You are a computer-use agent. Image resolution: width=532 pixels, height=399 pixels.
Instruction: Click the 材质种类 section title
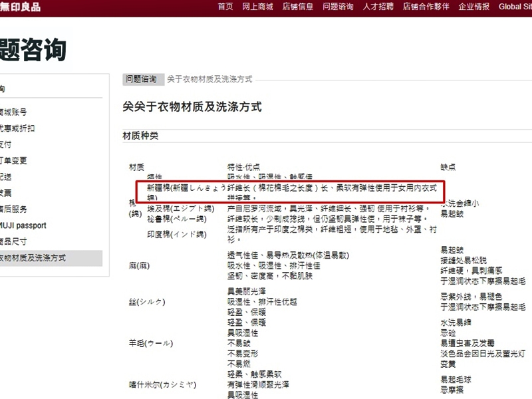pyautogui.click(x=140, y=136)
